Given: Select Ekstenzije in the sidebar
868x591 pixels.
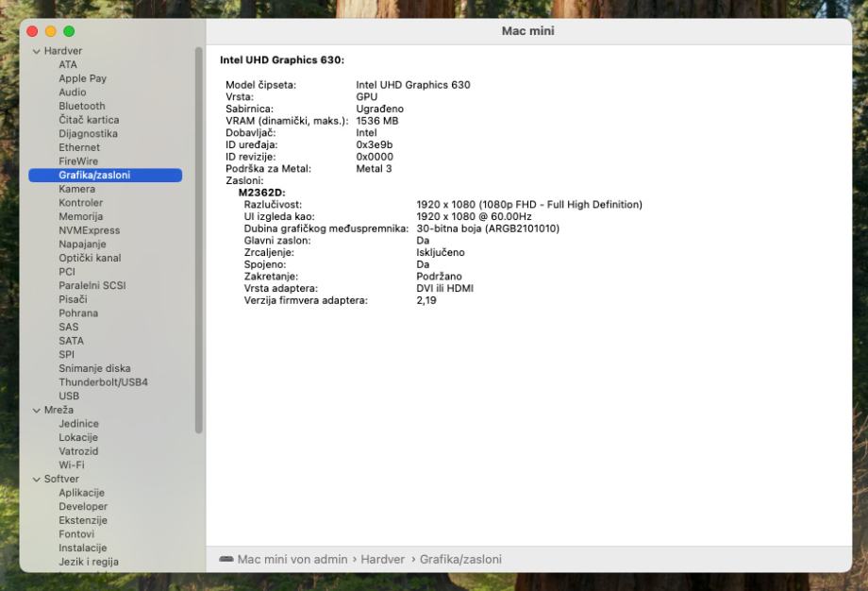Looking at the screenshot, I should coord(83,520).
